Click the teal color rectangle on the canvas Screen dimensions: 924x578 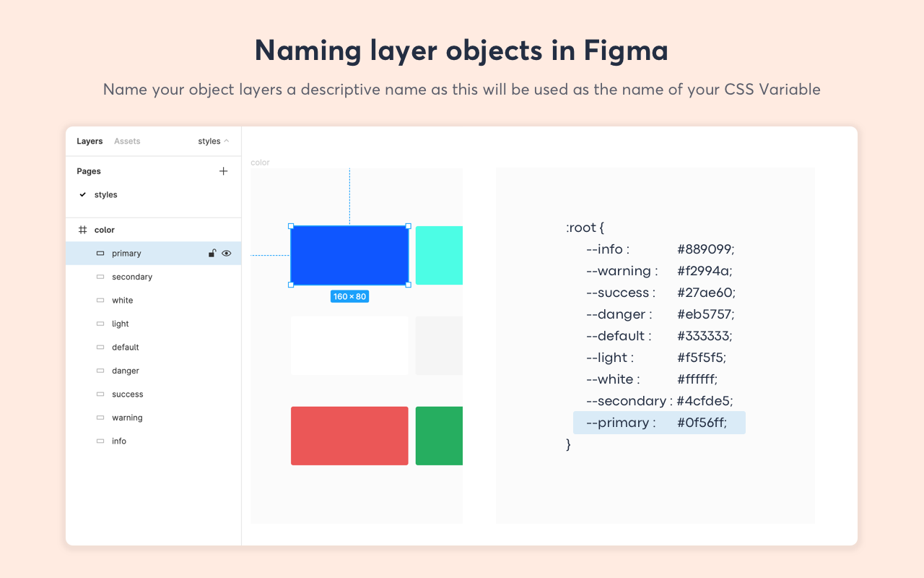click(x=440, y=255)
